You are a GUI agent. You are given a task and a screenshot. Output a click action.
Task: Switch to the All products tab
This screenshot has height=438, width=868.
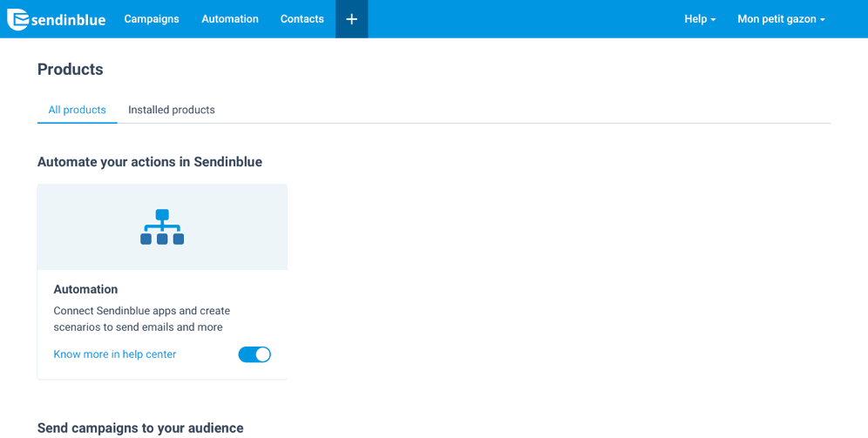tap(77, 110)
